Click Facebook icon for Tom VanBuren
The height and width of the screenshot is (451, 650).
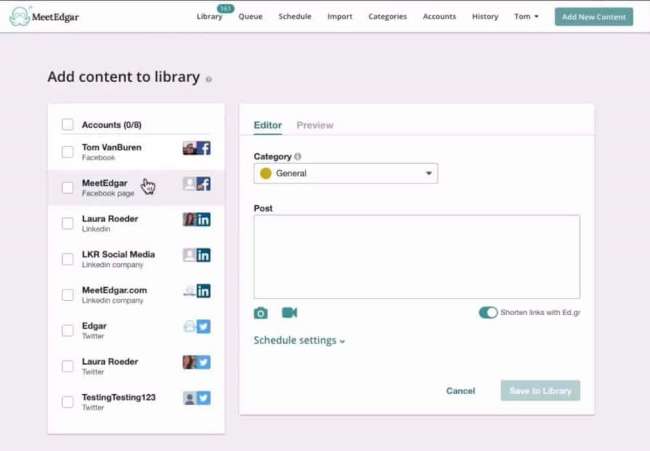coord(204,148)
